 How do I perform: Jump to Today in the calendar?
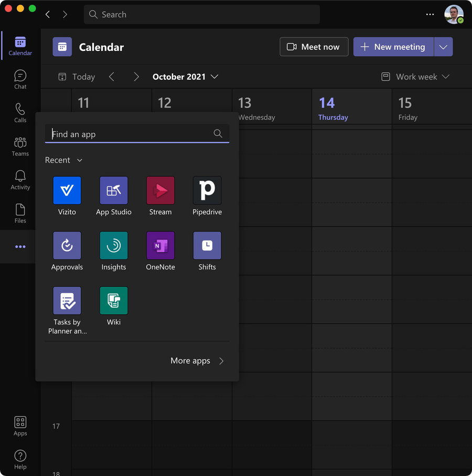click(77, 77)
